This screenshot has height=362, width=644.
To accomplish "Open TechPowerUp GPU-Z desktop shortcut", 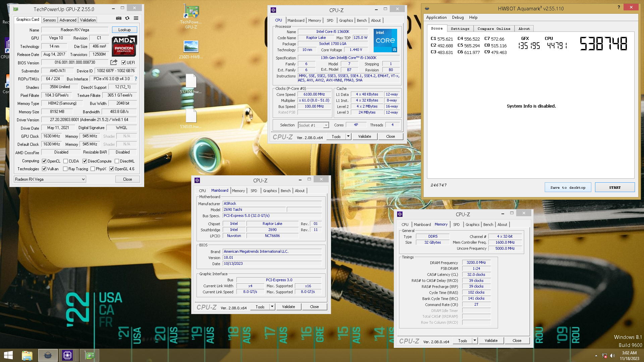I will click(x=191, y=17).
